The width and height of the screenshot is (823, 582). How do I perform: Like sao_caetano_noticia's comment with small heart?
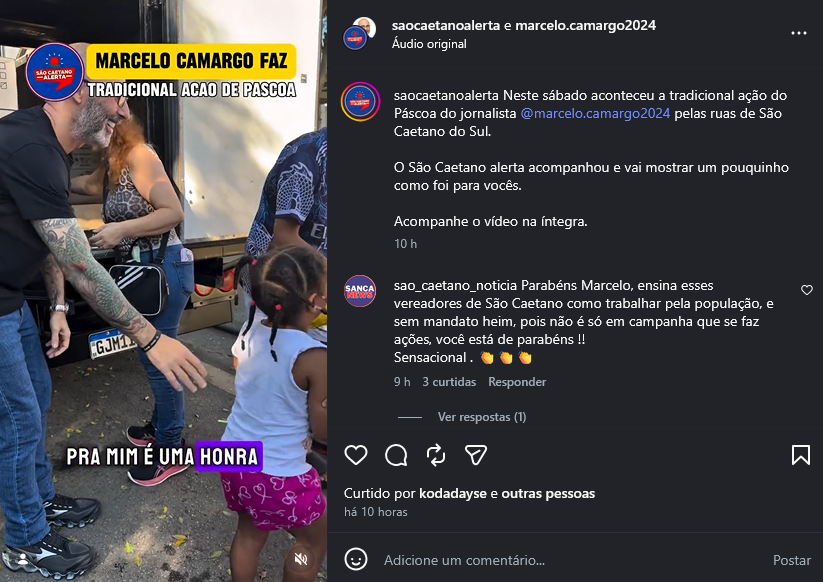click(x=807, y=290)
